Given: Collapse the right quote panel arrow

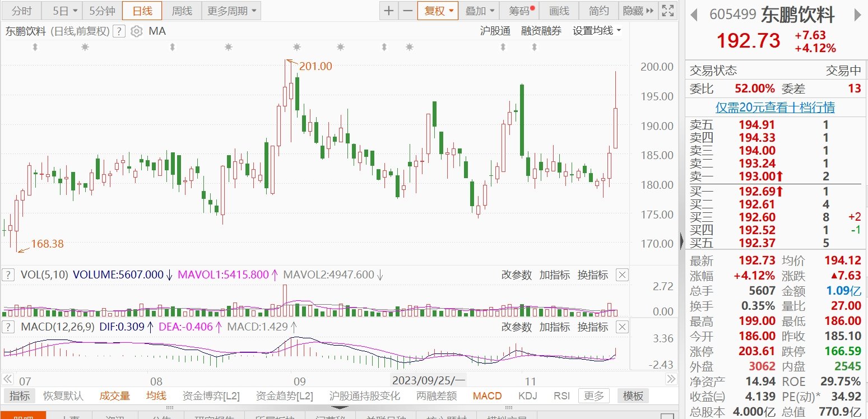Looking at the screenshot, I should [681, 241].
